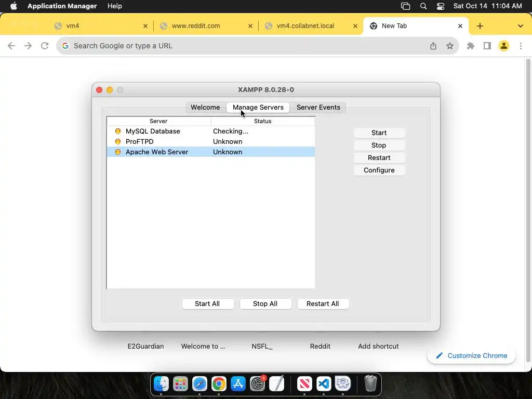Bookmark this tab with the star icon
The height and width of the screenshot is (399, 532).
tap(450, 46)
